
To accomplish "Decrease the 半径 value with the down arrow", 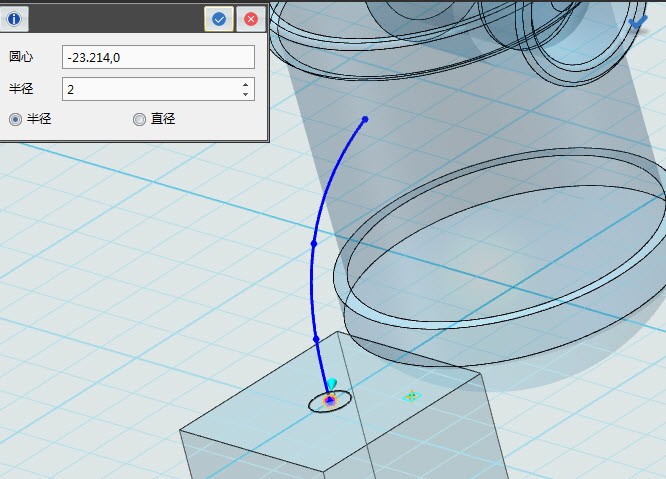I will coord(246,94).
